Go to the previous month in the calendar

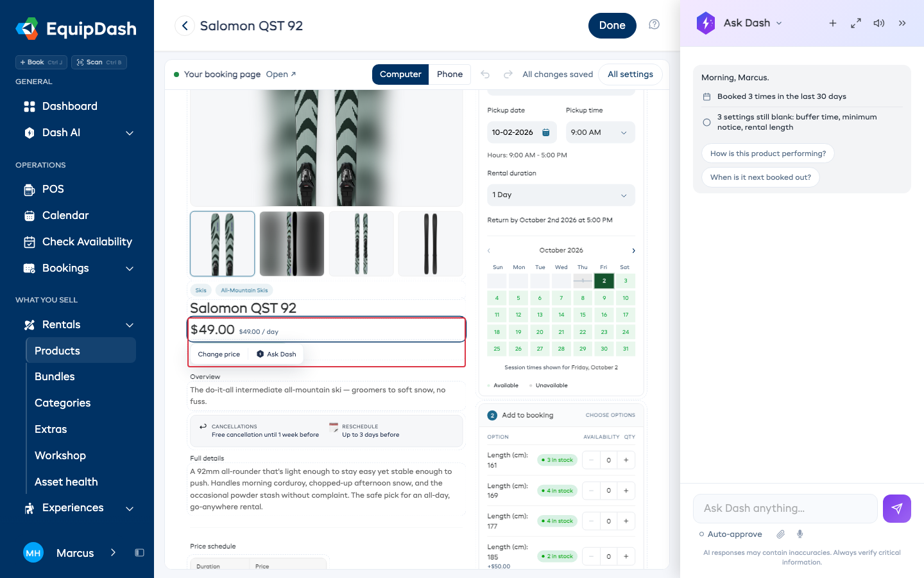[x=489, y=250]
